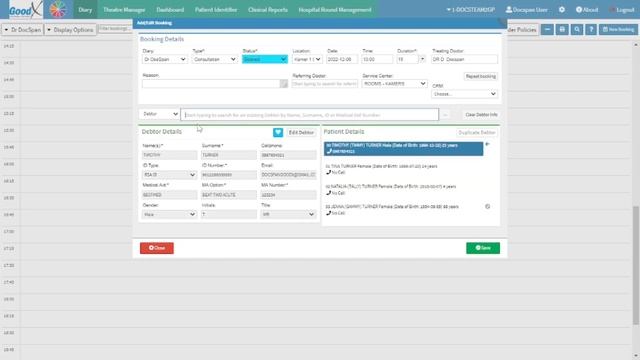Click the diary vertical scrollbar
640x360 pixels.
636,265
